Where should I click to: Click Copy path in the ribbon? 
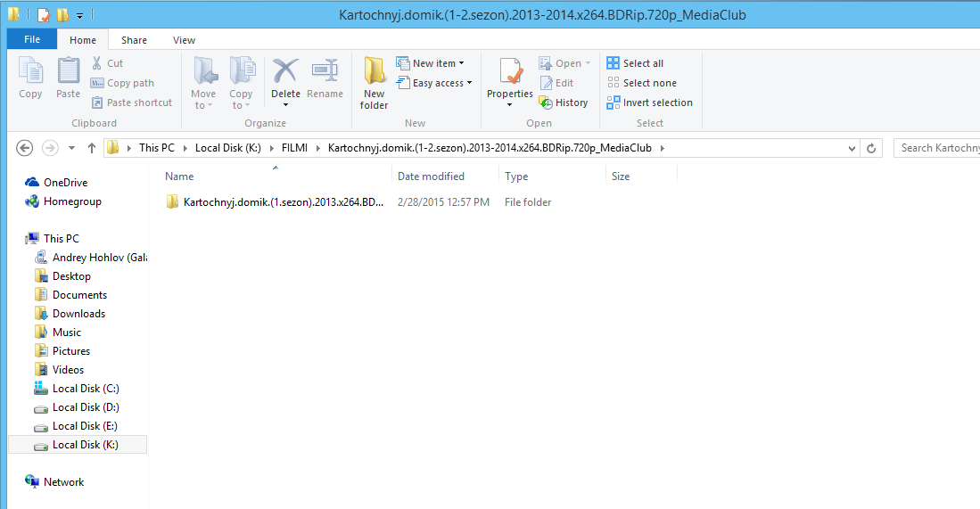click(122, 83)
